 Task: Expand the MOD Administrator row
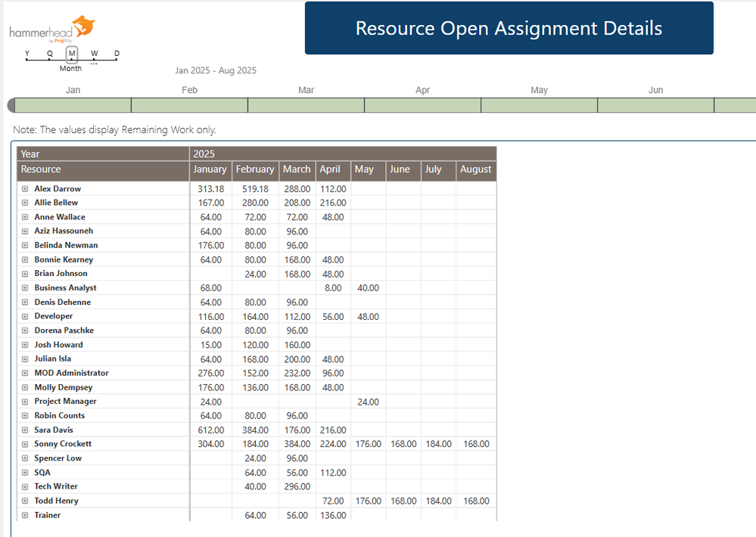25,373
